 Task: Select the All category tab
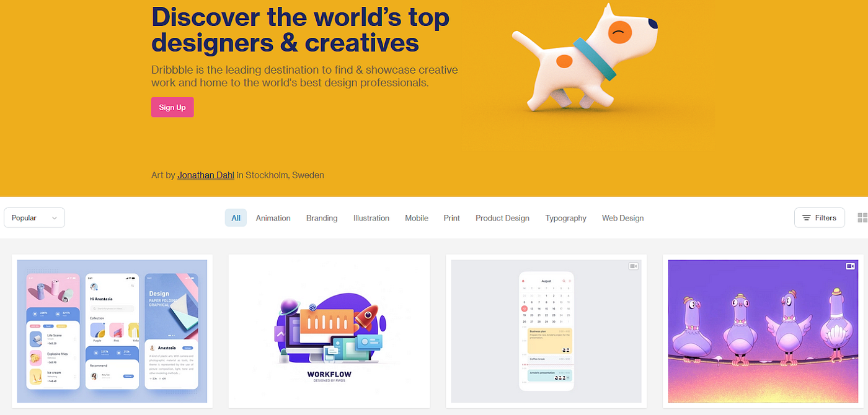coord(236,218)
